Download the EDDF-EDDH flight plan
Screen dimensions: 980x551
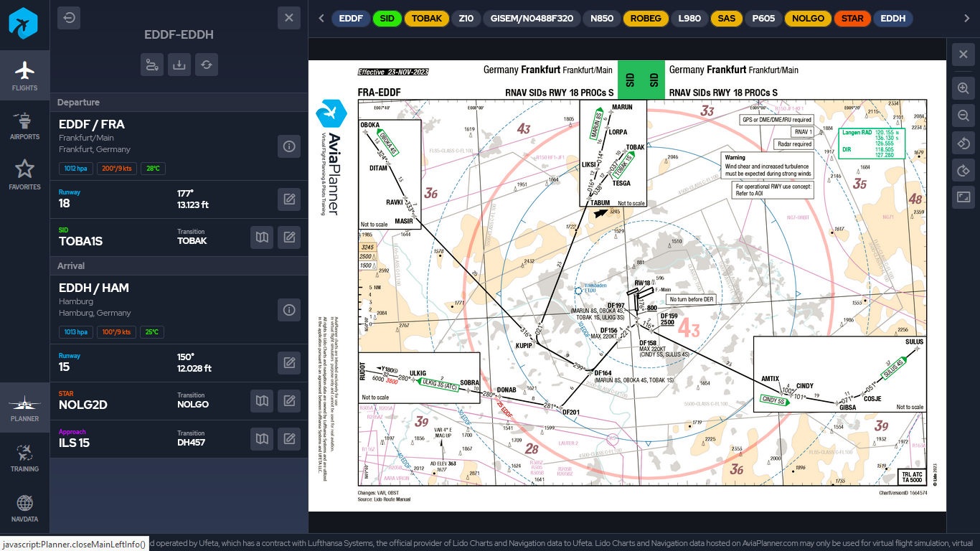[x=179, y=65]
